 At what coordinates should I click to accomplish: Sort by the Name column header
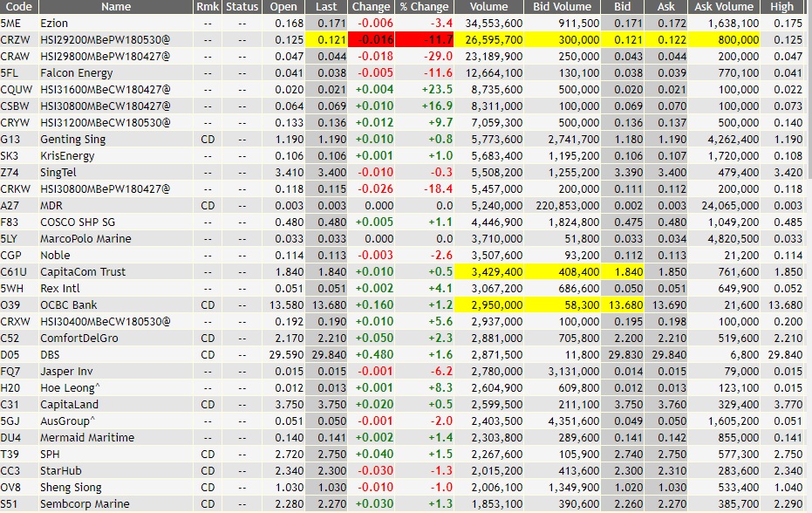[x=116, y=7]
